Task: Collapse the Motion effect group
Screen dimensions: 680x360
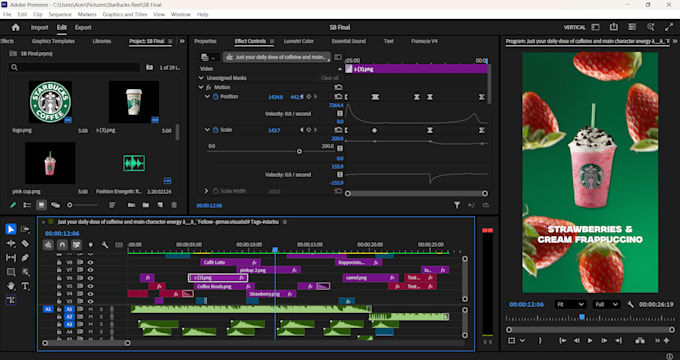Action: tap(201, 87)
